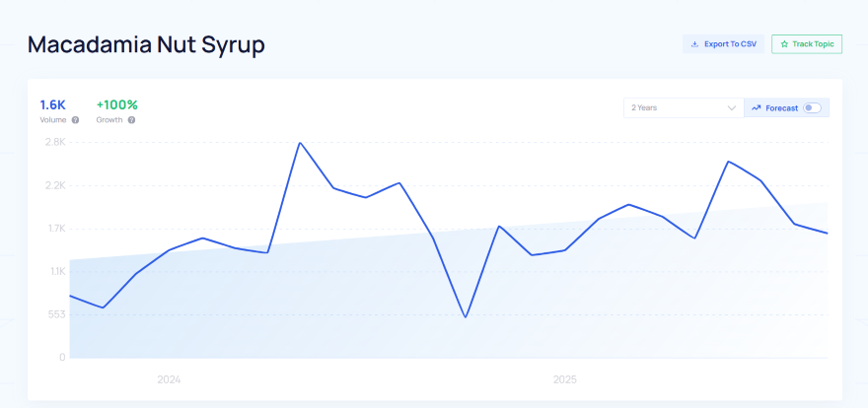Click the 1.6K volume value
Viewport: 868px width, 408px height.
click(52, 104)
